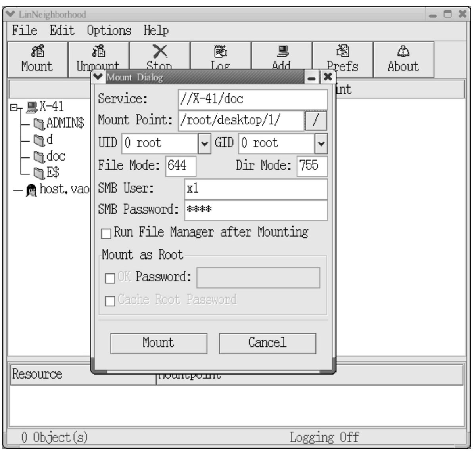Screen dimensions: 476x459
Task: Click the Stop toolbar X icon
Action: [x=160, y=51]
